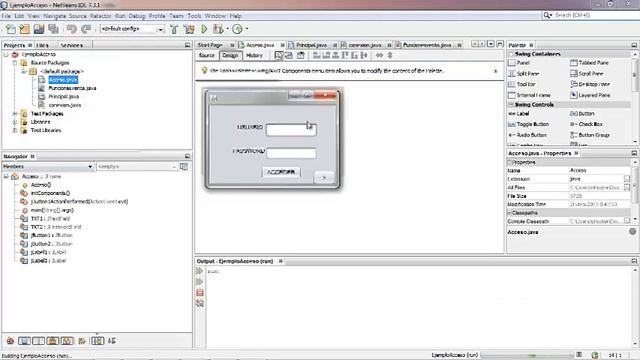The image size is (640, 360).
Task: Click the username text field in form
Action: (x=291, y=130)
